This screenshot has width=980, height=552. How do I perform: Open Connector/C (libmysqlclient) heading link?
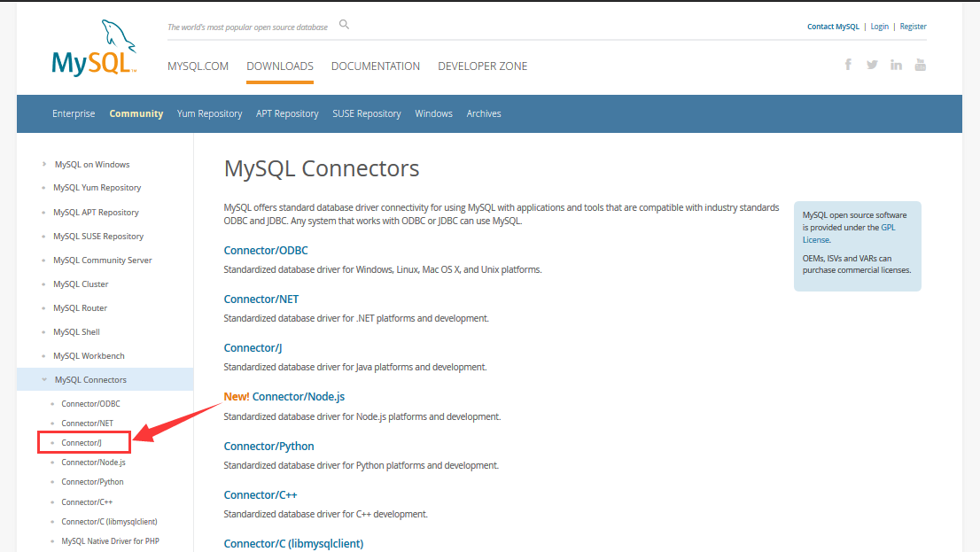[294, 543]
